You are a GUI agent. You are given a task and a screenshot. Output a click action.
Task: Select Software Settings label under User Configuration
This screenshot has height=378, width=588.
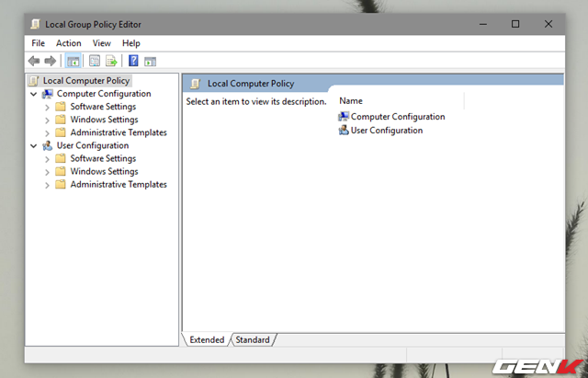coord(103,158)
